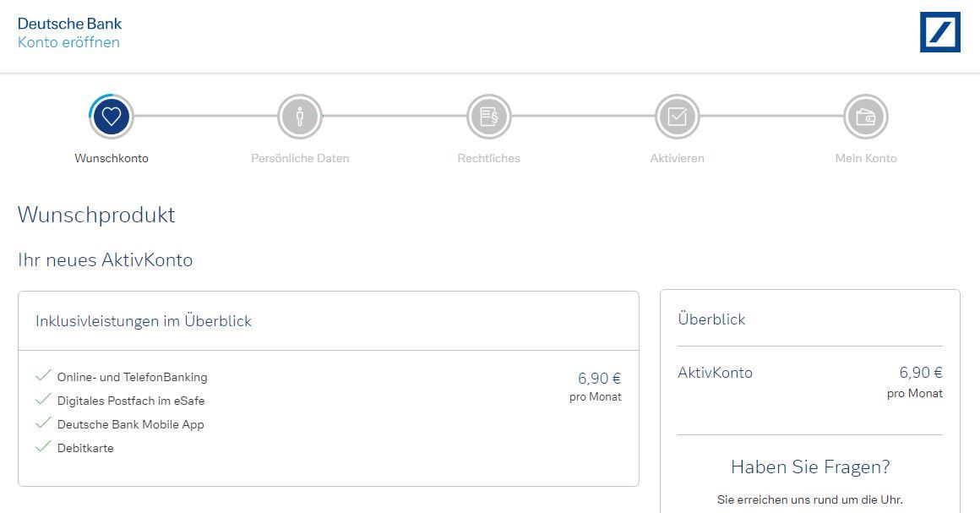
Task: Click checkmark beside Digitales Postfach im eSafe
Action: [44, 400]
